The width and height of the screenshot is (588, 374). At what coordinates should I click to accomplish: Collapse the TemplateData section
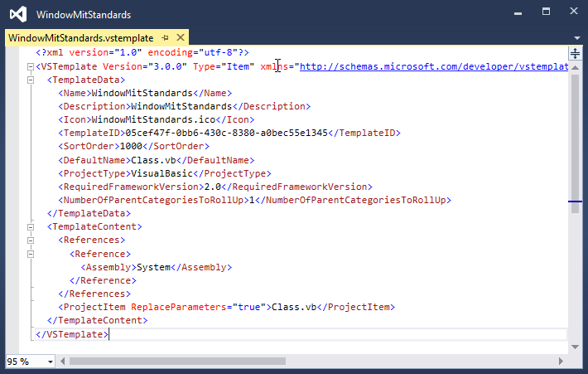tap(30, 80)
